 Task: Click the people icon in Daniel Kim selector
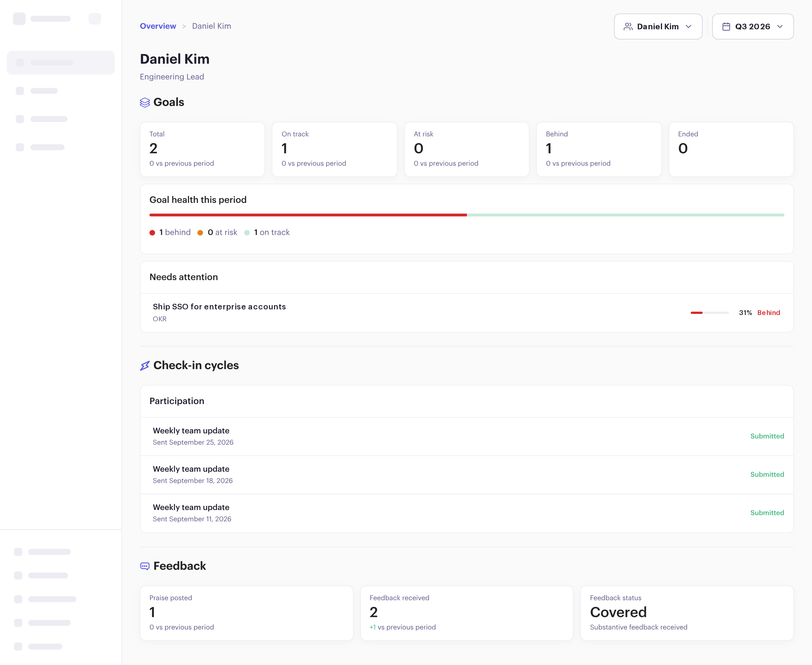628,26
